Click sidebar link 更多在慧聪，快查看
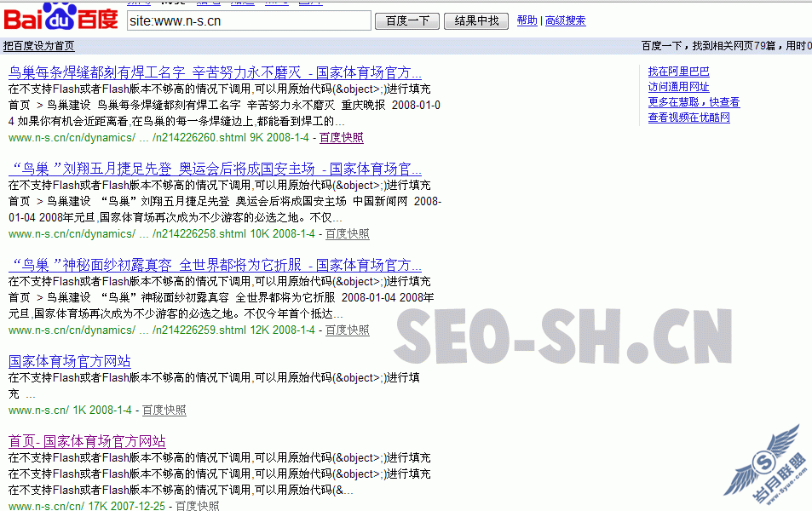Screen dimensions: 812x511 (694, 102)
